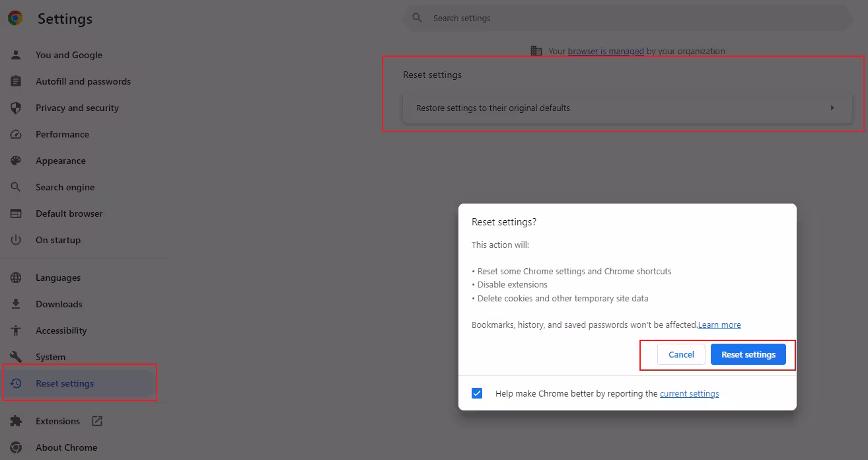Click the You and Google person icon
868x460 pixels.
16,55
